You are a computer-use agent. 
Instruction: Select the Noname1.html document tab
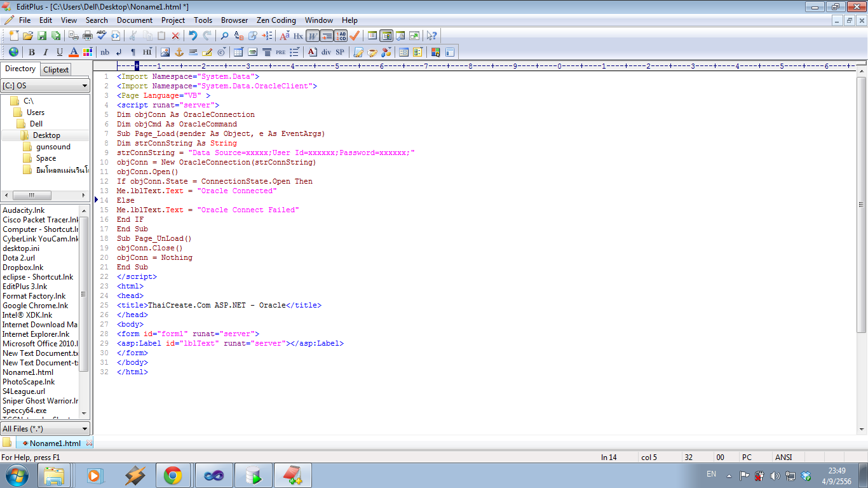[x=55, y=444]
